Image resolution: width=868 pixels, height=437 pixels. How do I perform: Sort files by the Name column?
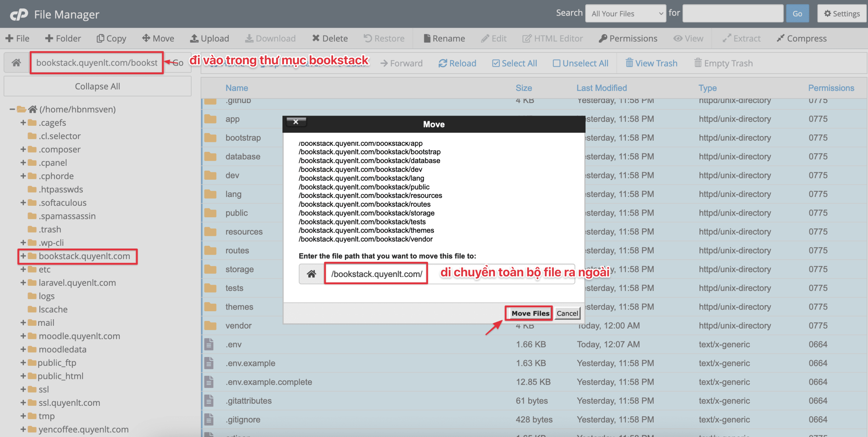237,88
